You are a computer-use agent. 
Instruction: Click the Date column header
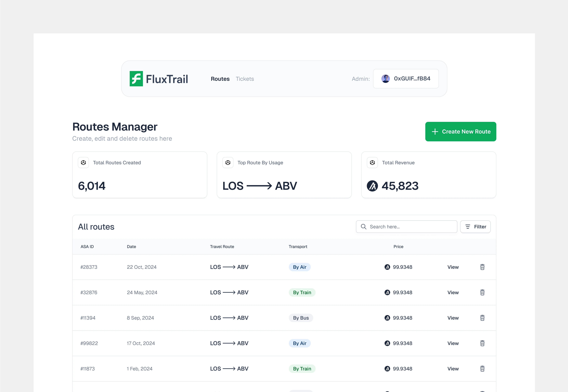click(131, 247)
